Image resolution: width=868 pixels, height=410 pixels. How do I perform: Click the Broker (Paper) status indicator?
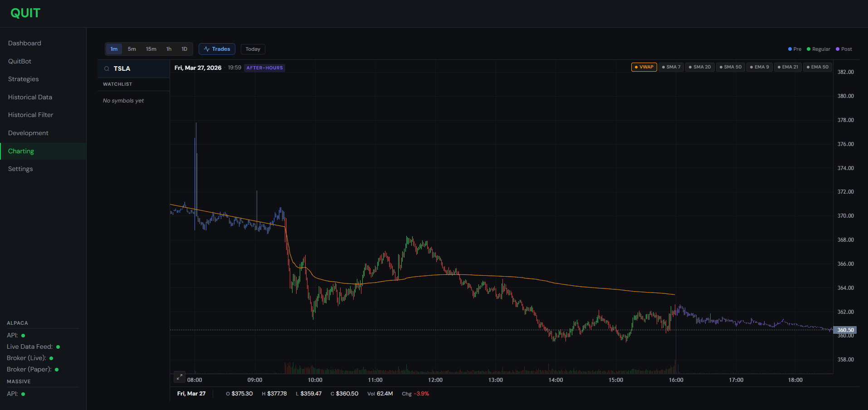click(x=56, y=369)
